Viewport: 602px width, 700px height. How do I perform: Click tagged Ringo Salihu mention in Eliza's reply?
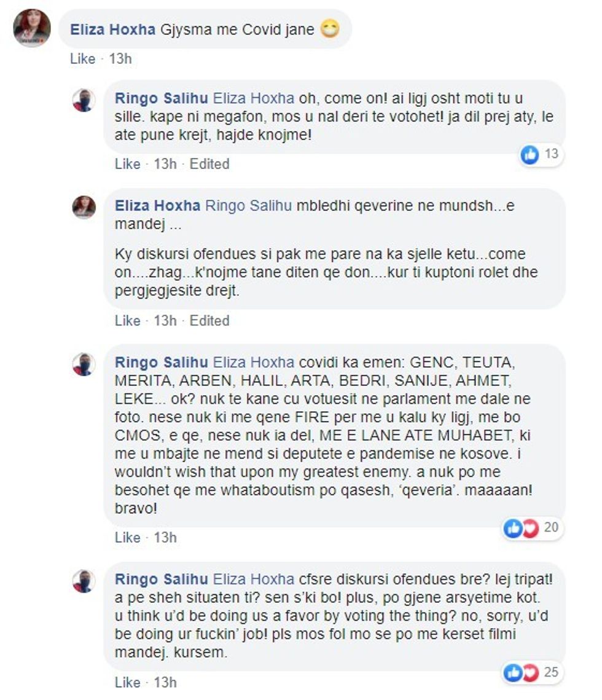click(249, 206)
